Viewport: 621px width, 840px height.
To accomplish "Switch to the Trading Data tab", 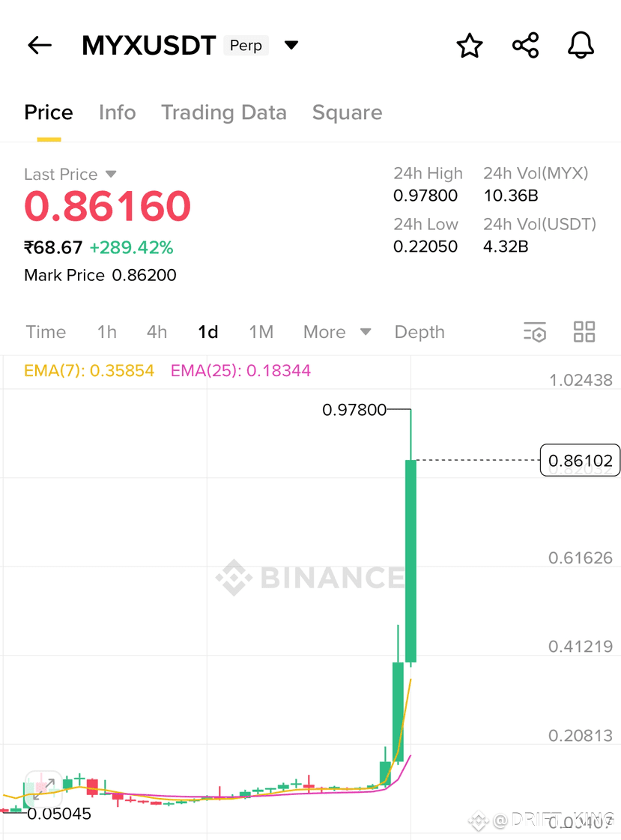I will (x=224, y=112).
